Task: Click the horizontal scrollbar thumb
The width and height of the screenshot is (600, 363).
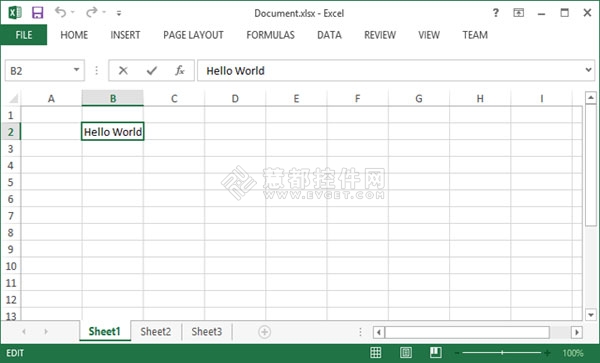Action: (x=467, y=332)
